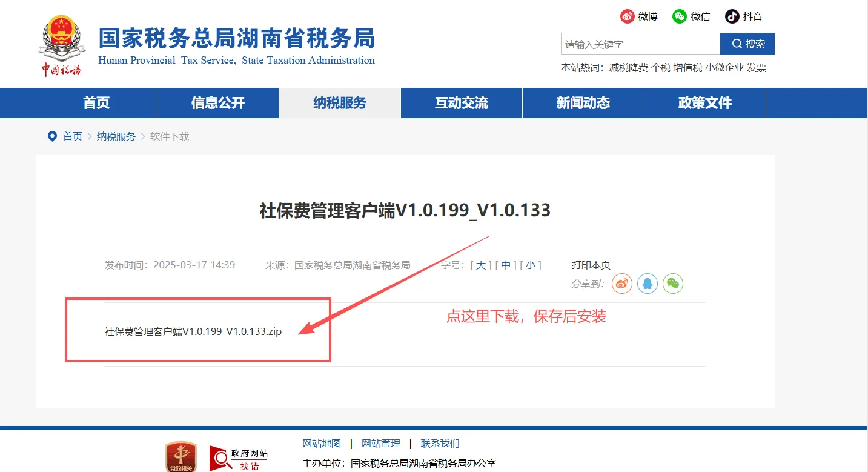Share the page to Weibo
868x472 pixels.
coord(621,283)
